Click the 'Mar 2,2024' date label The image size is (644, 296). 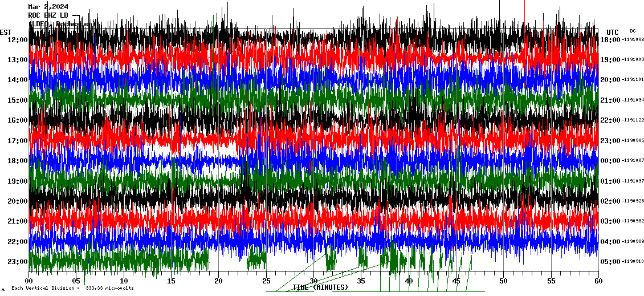48,7
